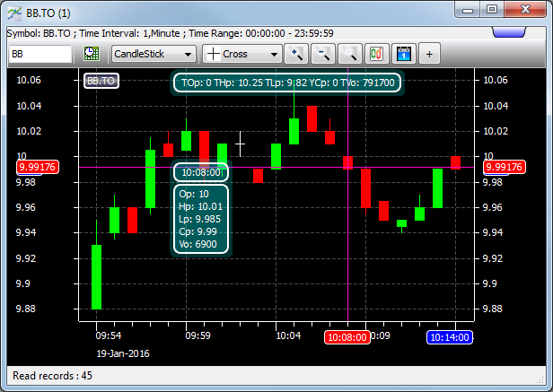553x392 pixels.
Task: Maximize the BB.TO chart window
Action: pos(491,11)
